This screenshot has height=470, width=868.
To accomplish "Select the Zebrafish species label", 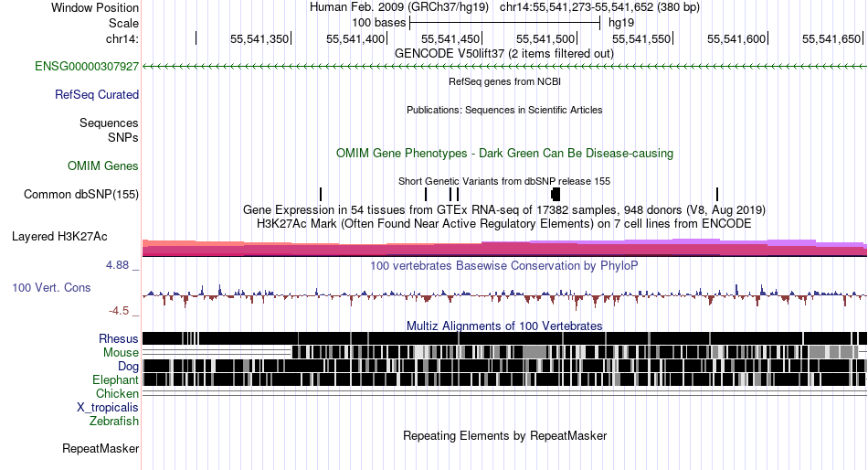I will coord(114,422).
